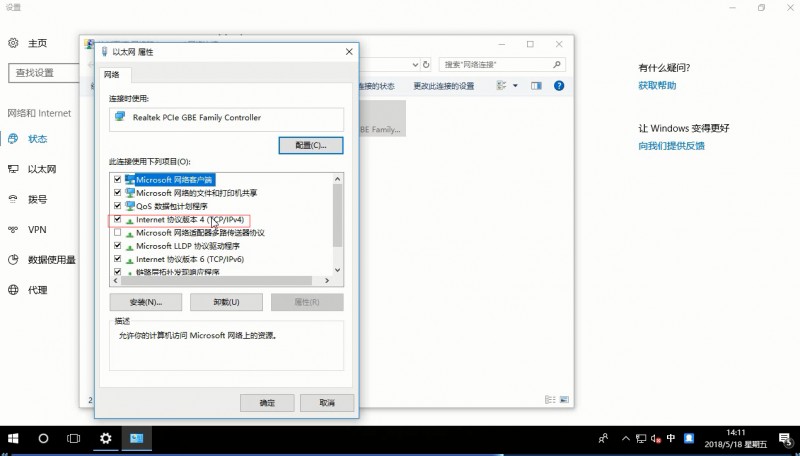Open the 获取帮助 link

point(657,86)
